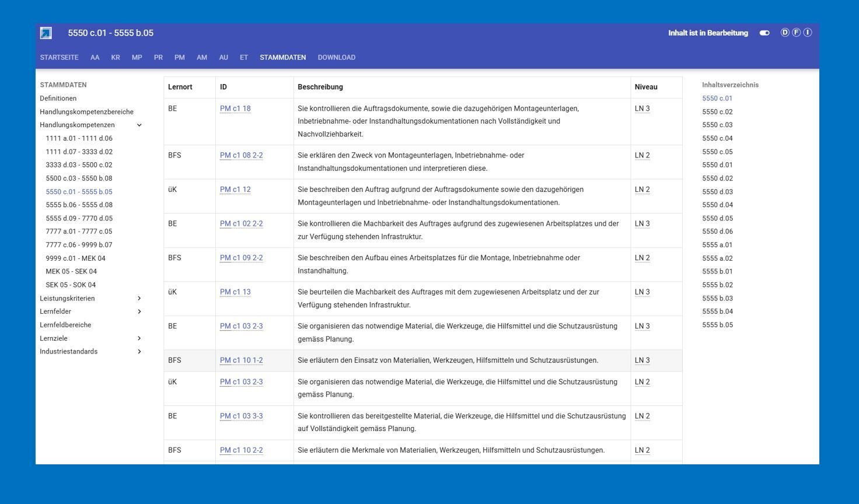The width and height of the screenshot is (859, 504).
Task: Switch language to French (F icon)
Action: tap(796, 33)
